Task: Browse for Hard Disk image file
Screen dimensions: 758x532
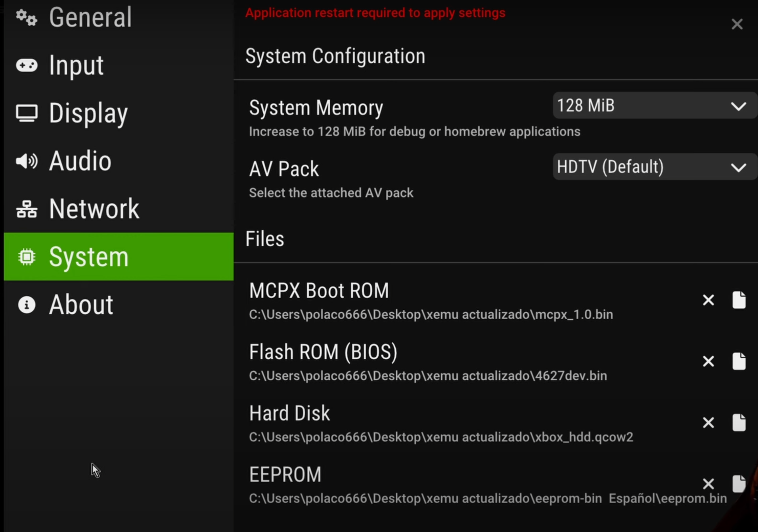Action: tap(739, 422)
